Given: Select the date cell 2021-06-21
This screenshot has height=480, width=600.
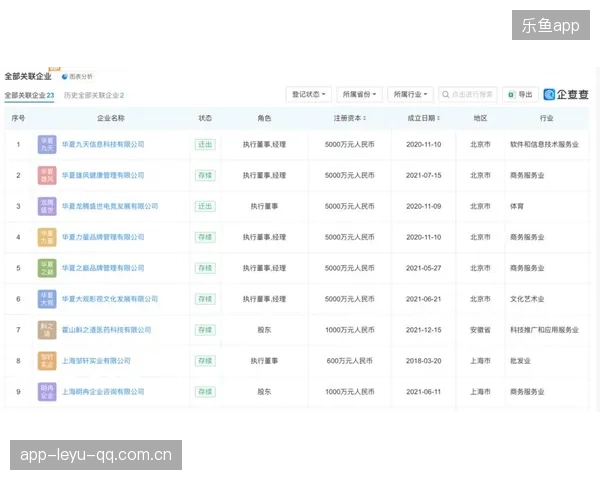Looking at the screenshot, I should coord(424,299).
